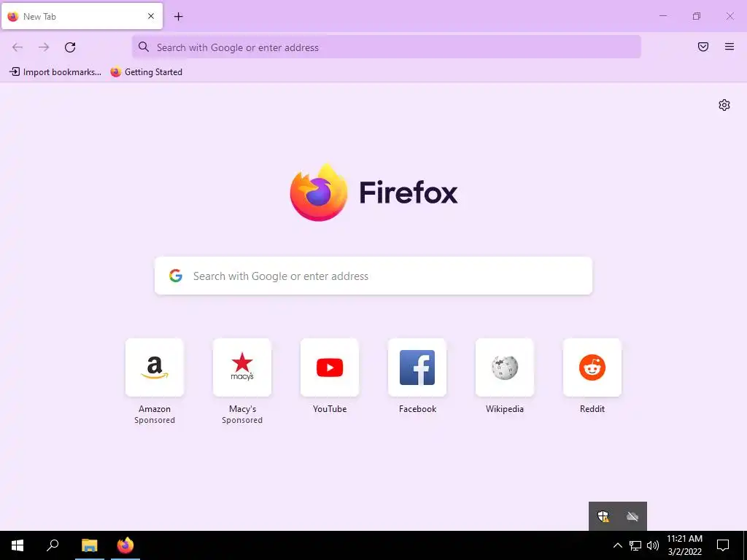Click the back navigation arrow
Image resolution: width=747 pixels, height=560 pixels.
tap(18, 47)
